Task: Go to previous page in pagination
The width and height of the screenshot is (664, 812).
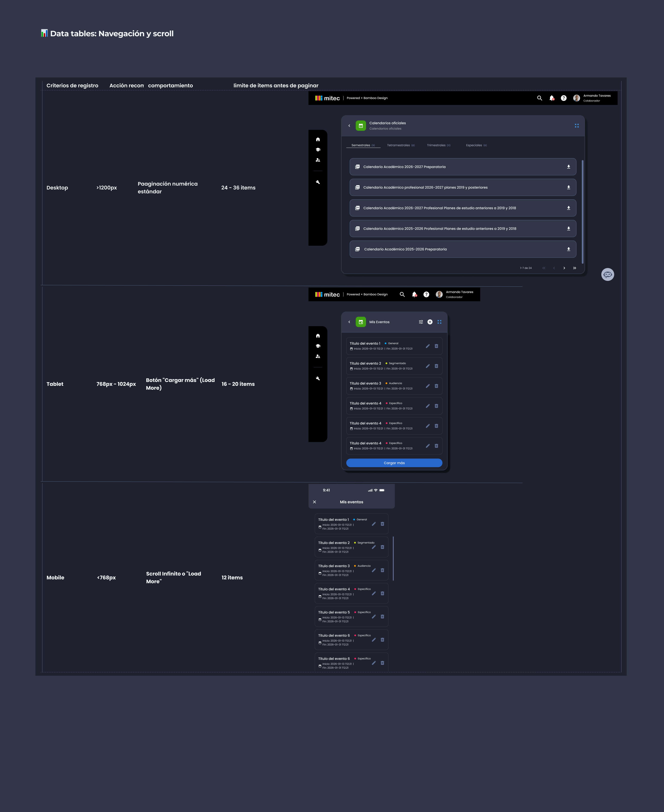Action: tap(554, 268)
